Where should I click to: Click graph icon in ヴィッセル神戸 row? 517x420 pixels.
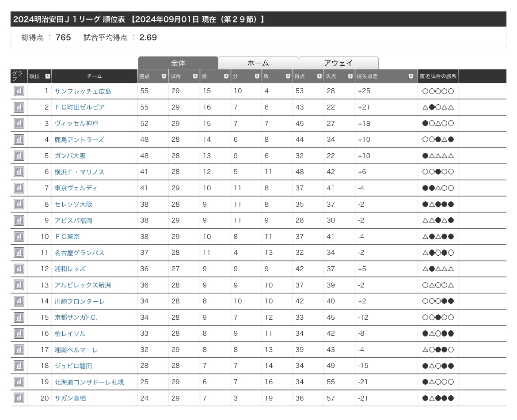[19, 123]
